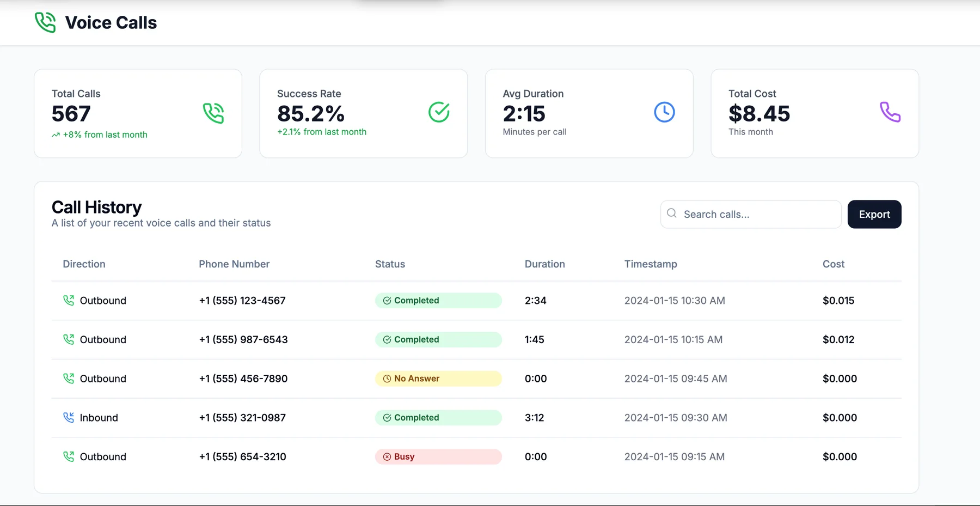Click the magnifier icon in the search box
The height and width of the screenshot is (506, 980).
(672, 214)
